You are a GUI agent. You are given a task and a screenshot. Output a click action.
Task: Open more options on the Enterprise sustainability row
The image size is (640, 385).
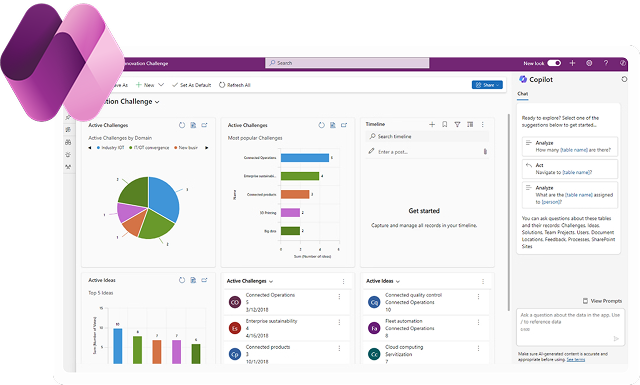[x=339, y=323]
